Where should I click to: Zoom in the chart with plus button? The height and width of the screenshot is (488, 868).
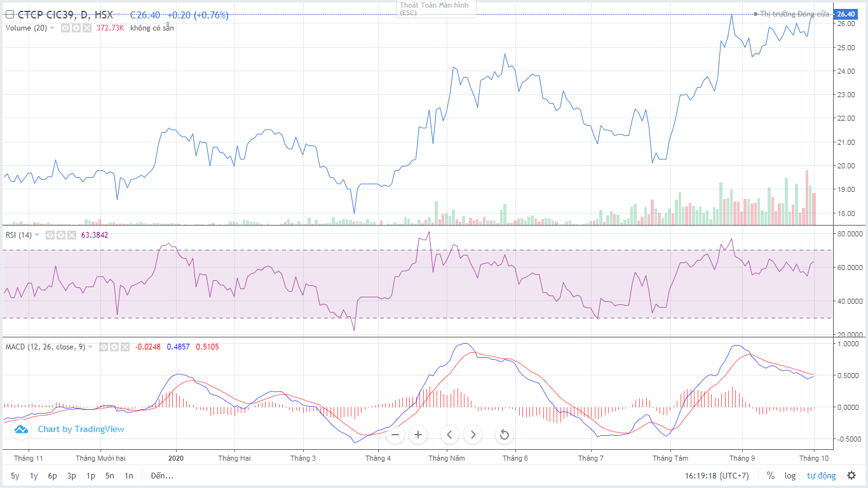click(x=418, y=435)
